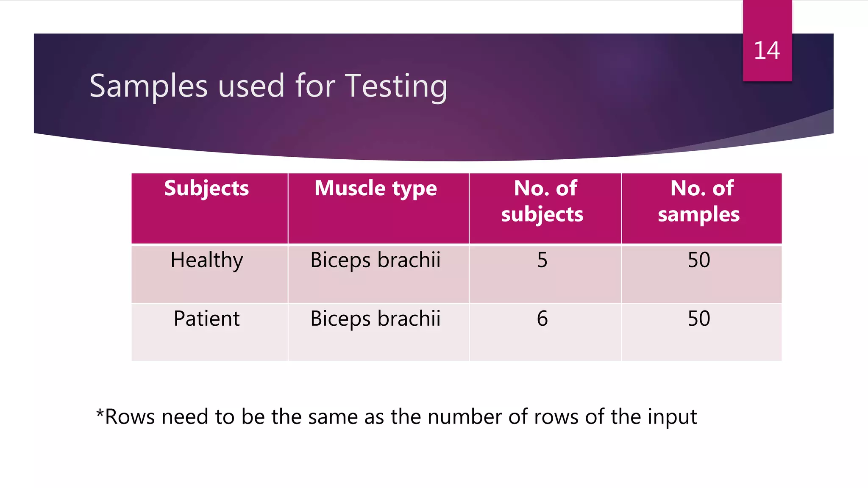Image resolution: width=868 pixels, height=488 pixels.
Task: Select the cell showing 5 subjects
Action: coord(542,260)
